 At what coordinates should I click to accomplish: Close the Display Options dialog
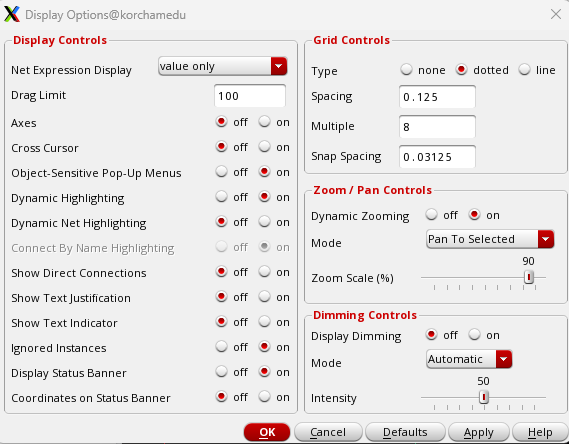pyautogui.click(x=556, y=15)
